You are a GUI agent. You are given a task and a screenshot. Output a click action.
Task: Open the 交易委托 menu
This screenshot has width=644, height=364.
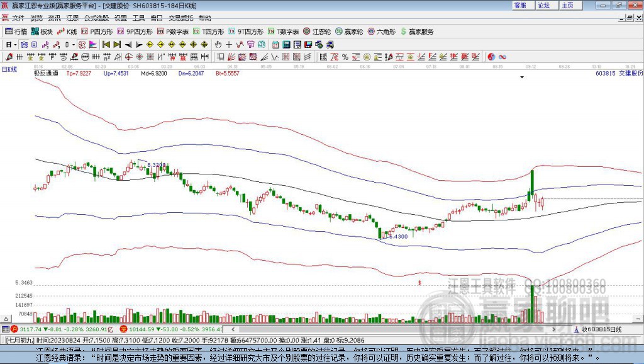(180, 18)
